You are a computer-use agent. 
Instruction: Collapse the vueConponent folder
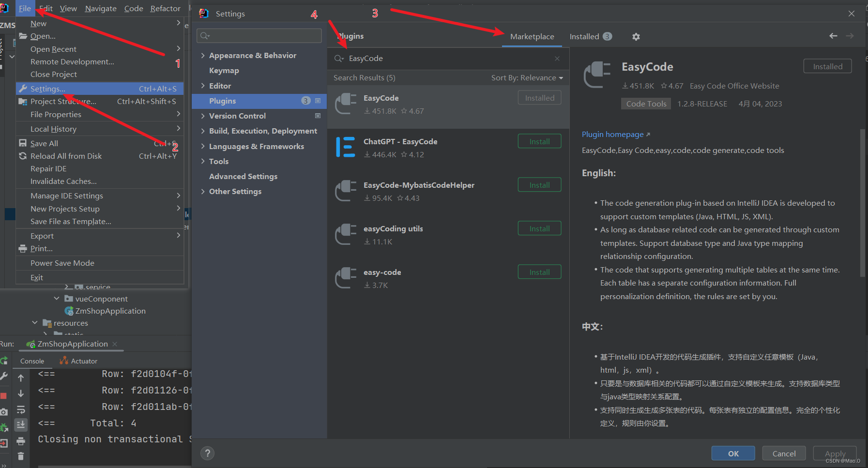[x=57, y=299]
